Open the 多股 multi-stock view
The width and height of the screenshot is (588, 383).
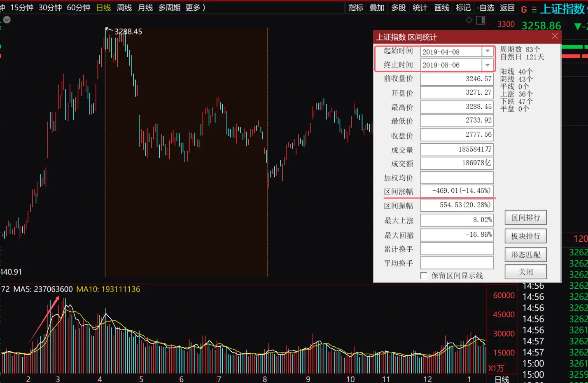[399, 8]
